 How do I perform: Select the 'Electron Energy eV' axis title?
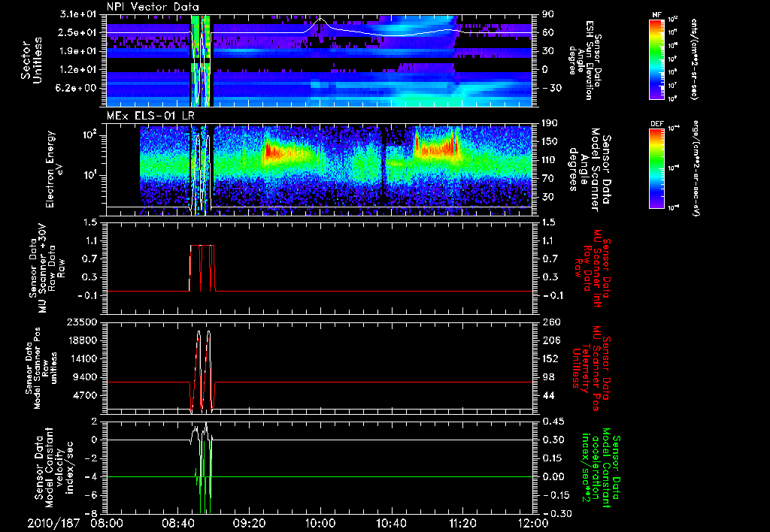[54, 169]
